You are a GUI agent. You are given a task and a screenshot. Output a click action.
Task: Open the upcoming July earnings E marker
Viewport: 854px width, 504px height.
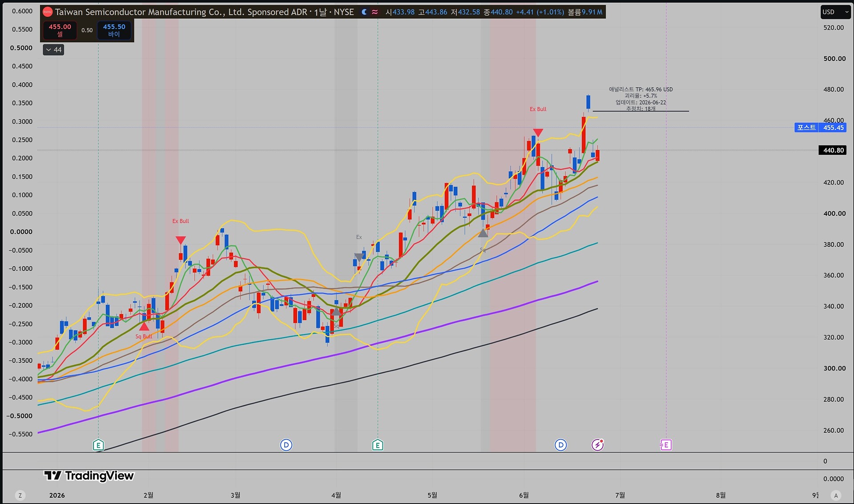[666, 445]
